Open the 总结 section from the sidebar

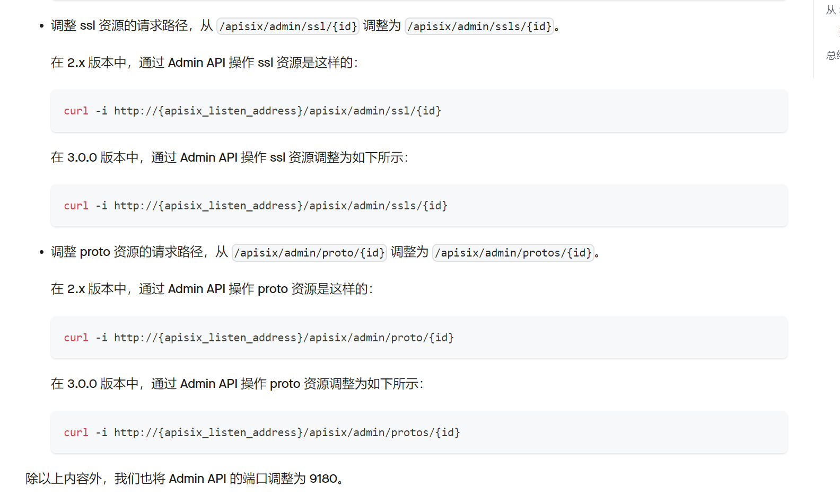click(x=833, y=55)
